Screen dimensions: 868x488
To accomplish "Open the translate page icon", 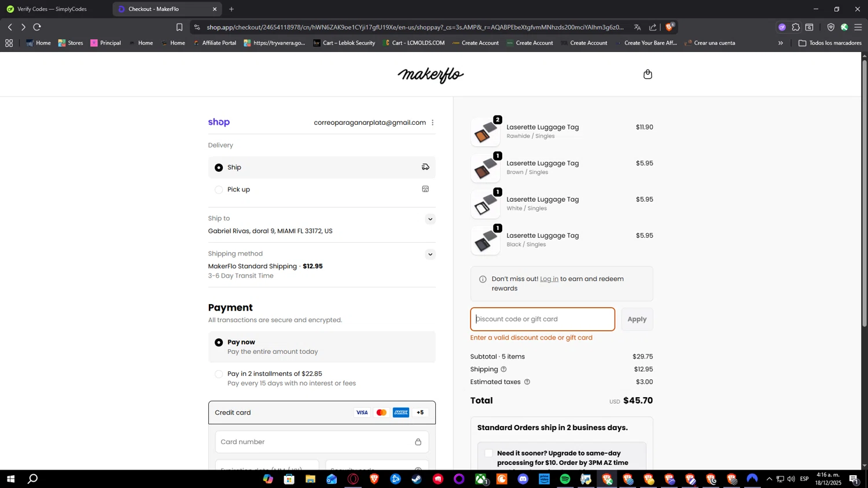I will [x=637, y=27].
